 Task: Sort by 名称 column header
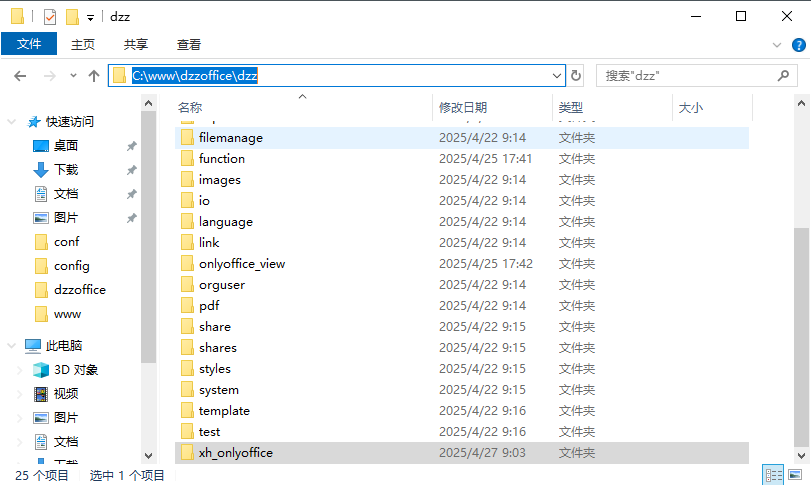tap(190, 107)
